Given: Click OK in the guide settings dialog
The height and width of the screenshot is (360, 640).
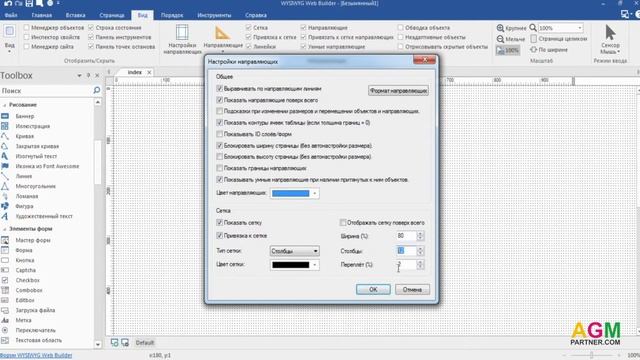Looking at the screenshot, I should click(x=373, y=289).
